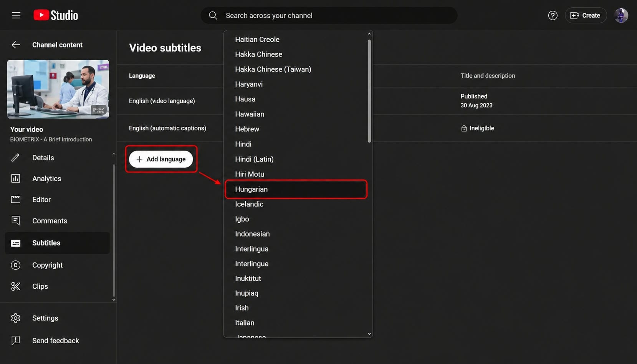Viewport: 637px width, 364px height.
Task: Click the English (video language) row
Action: point(162,101)
